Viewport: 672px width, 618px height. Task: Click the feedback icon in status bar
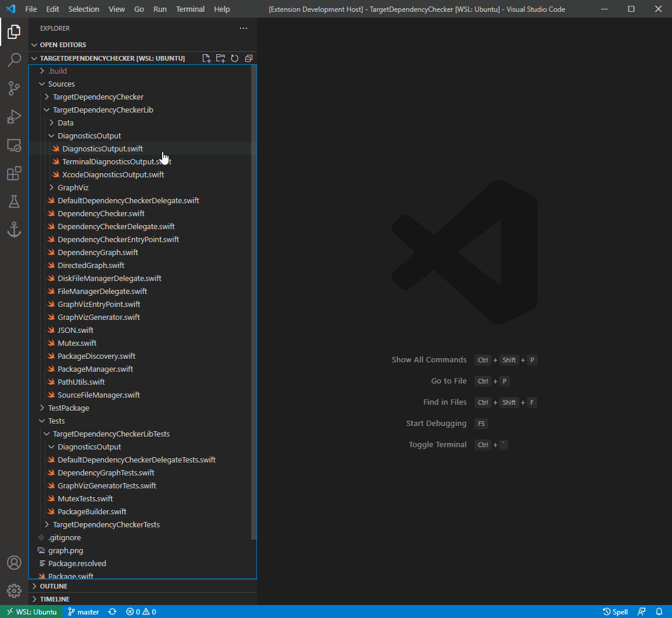tap(641, 612)
